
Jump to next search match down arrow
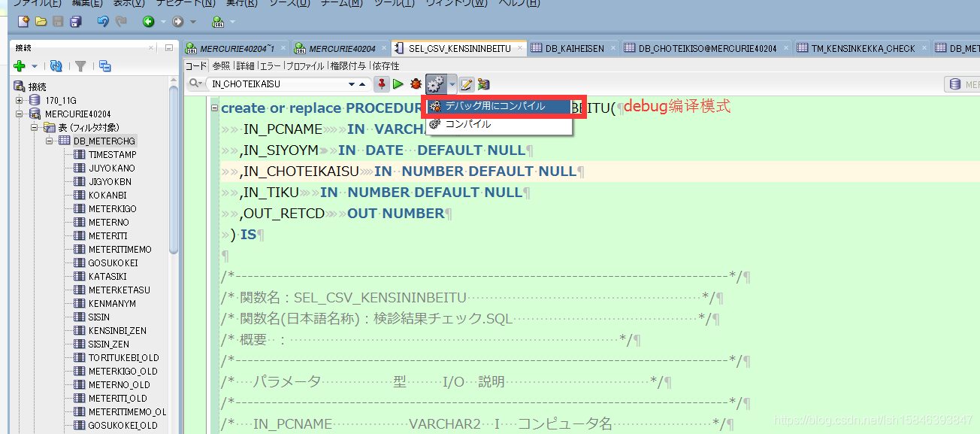pyautogui.click(x=352, y=83)
